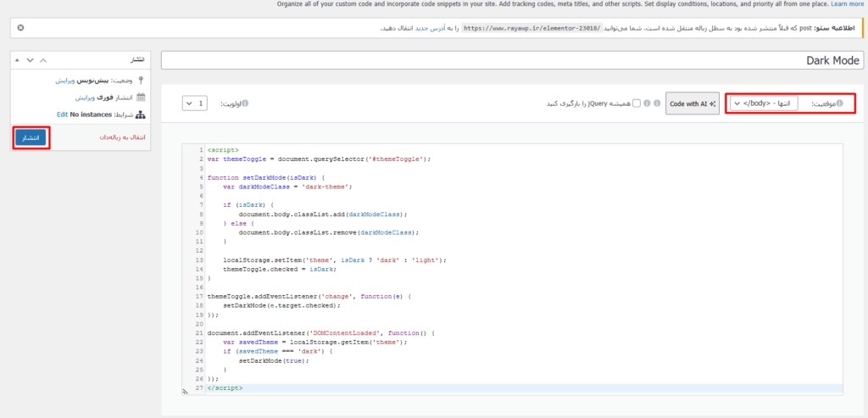The image size is (868, 418).
Task: Enable the always load jQuery checkbox
Action: tap(637, 103)
